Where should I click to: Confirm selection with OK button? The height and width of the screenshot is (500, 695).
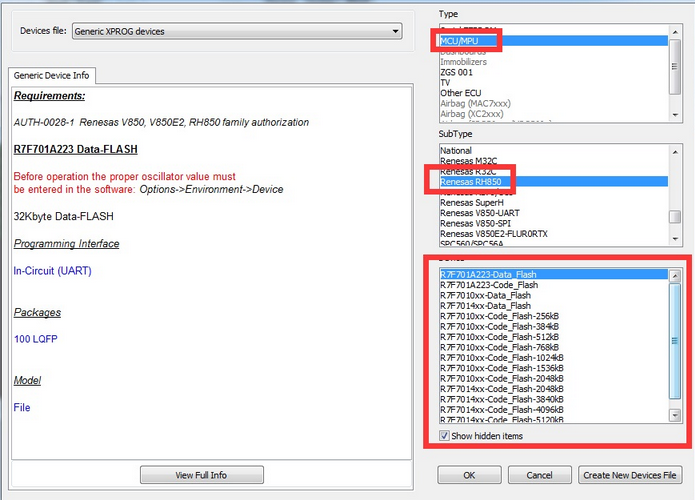[469, 475]
